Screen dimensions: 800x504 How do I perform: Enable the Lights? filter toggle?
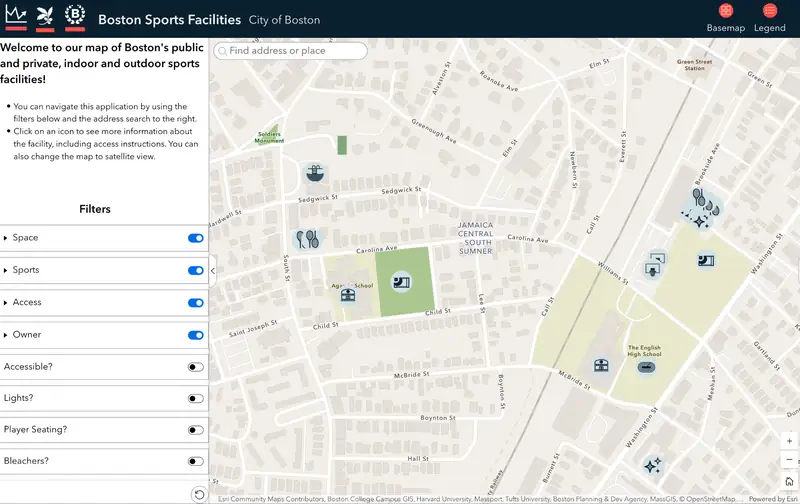[195, 398]
